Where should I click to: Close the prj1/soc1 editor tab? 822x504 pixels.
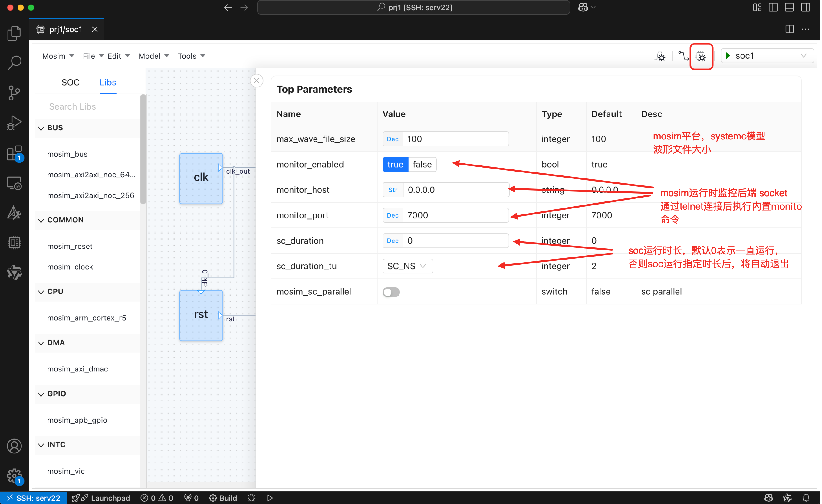point(95,29)
